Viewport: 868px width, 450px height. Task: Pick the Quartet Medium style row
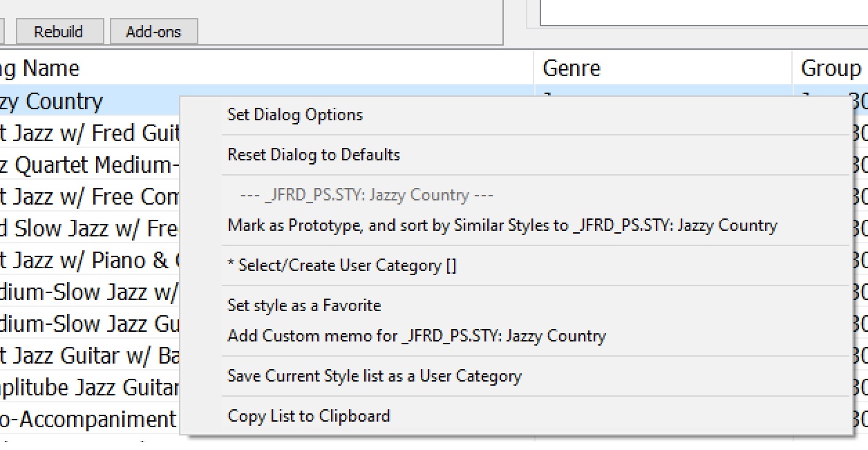90,165
